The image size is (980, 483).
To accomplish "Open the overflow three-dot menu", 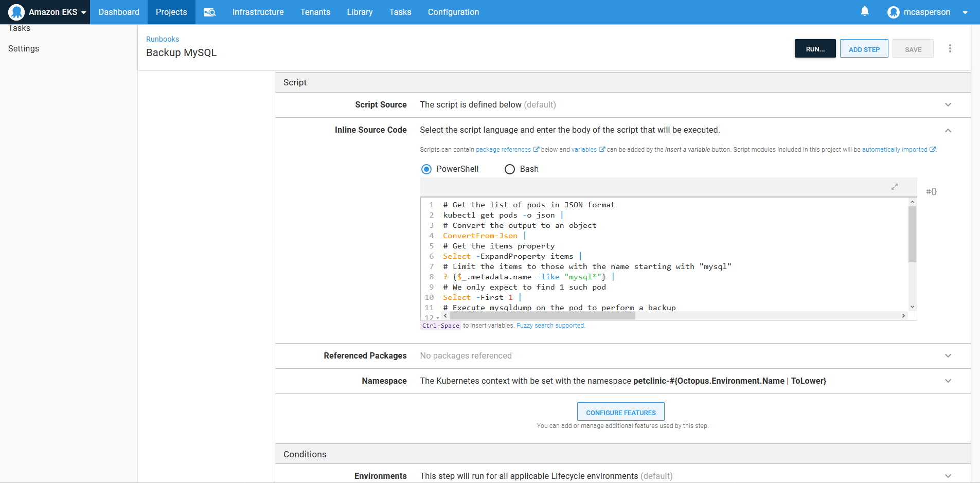I will [950, 48].
